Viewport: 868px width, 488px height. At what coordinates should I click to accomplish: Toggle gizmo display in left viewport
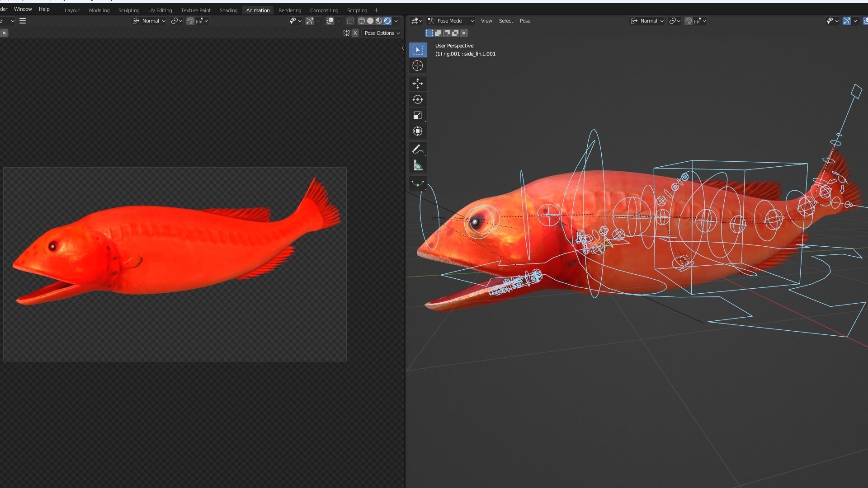click(310, 21)
